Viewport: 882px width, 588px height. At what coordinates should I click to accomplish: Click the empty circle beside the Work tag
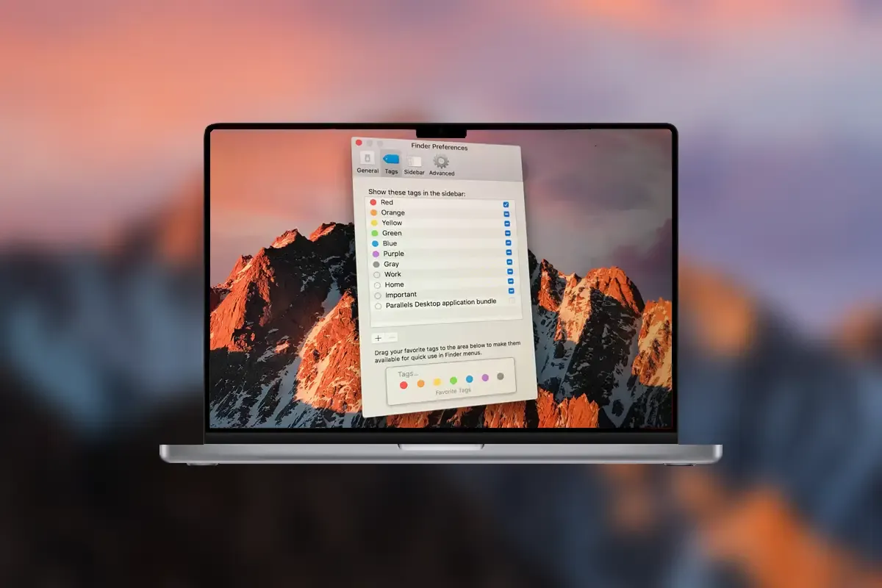tap(376, 274)
